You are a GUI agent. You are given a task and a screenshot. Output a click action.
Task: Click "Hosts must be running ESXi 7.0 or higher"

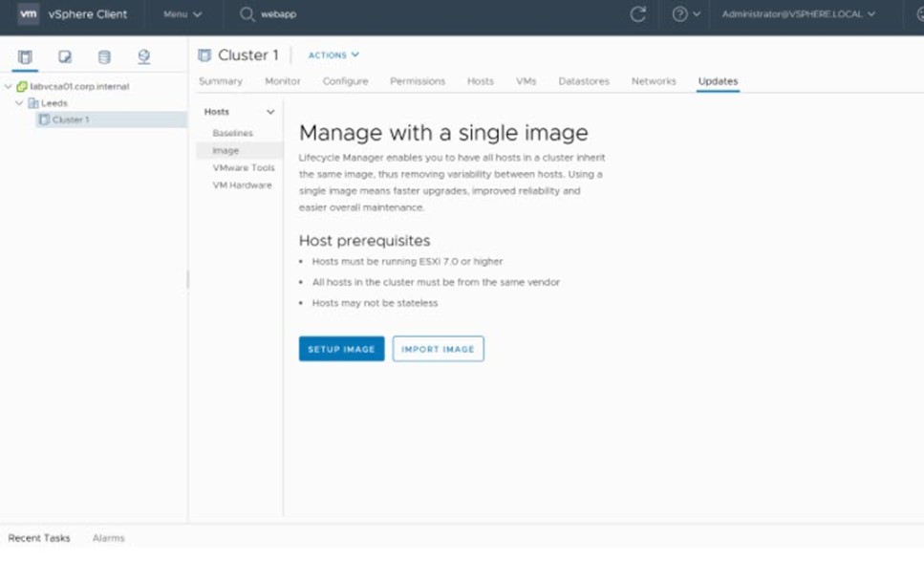[x=408, y=261]
